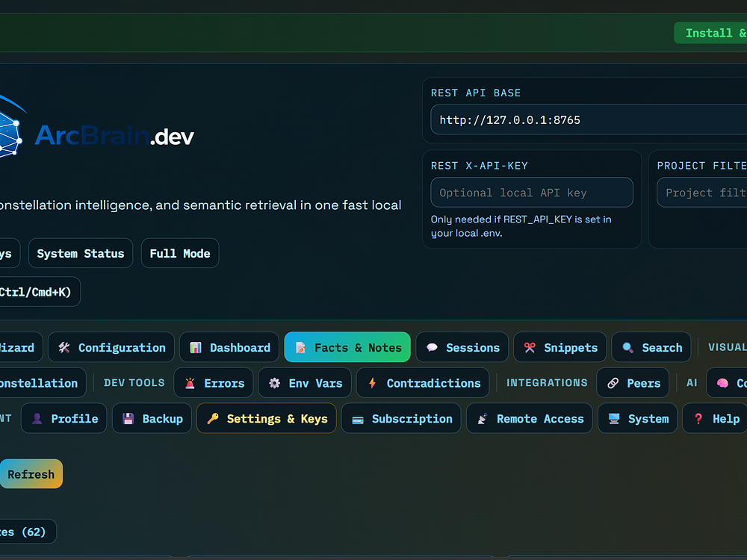Screen dimensions: 747x560
Task: Click the REST API BASE label
Action: (475, 93)
